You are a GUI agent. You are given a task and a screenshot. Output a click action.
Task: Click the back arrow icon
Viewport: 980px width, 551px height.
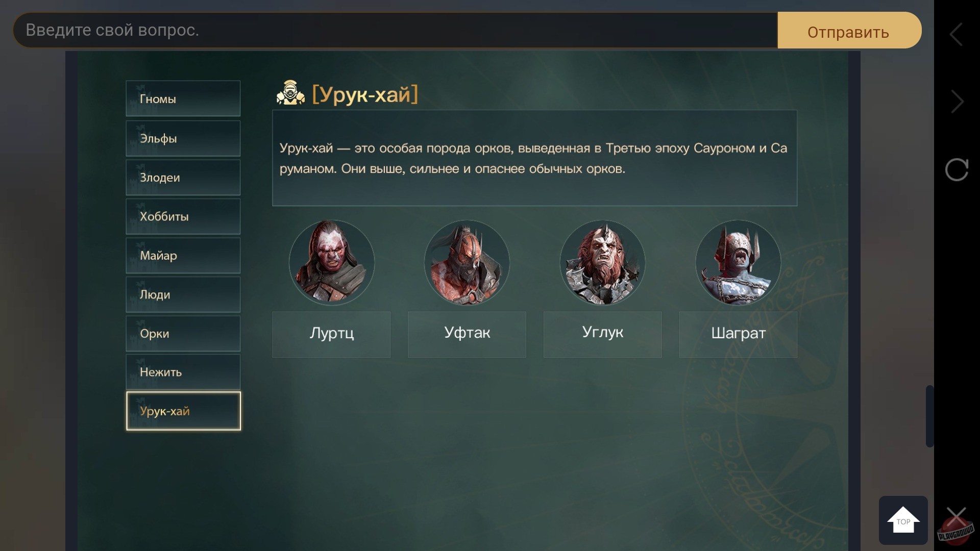956,34
